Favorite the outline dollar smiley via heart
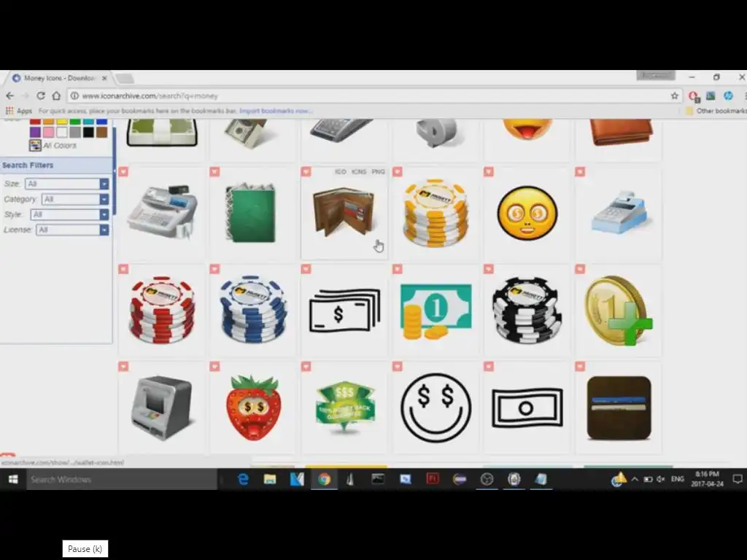 click(398, 366)
